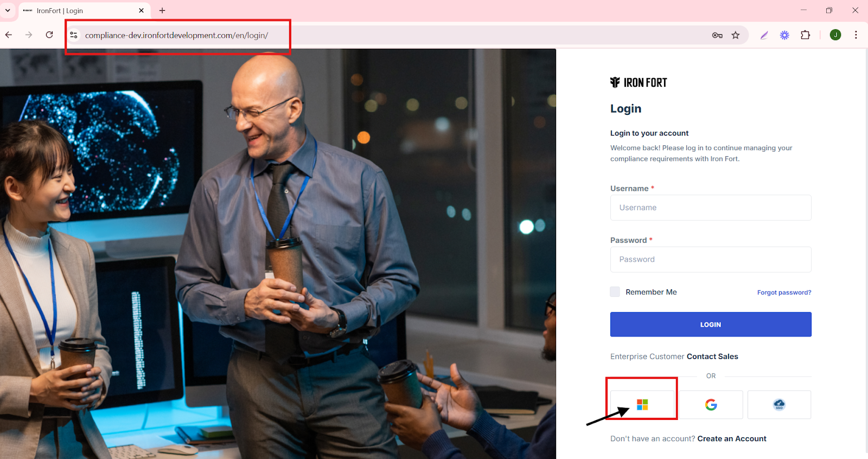The height and width of the screenshot is (459, 868).
Task: Open the Create an Account link
Action: pyautogui.click(x=732, y=438)
